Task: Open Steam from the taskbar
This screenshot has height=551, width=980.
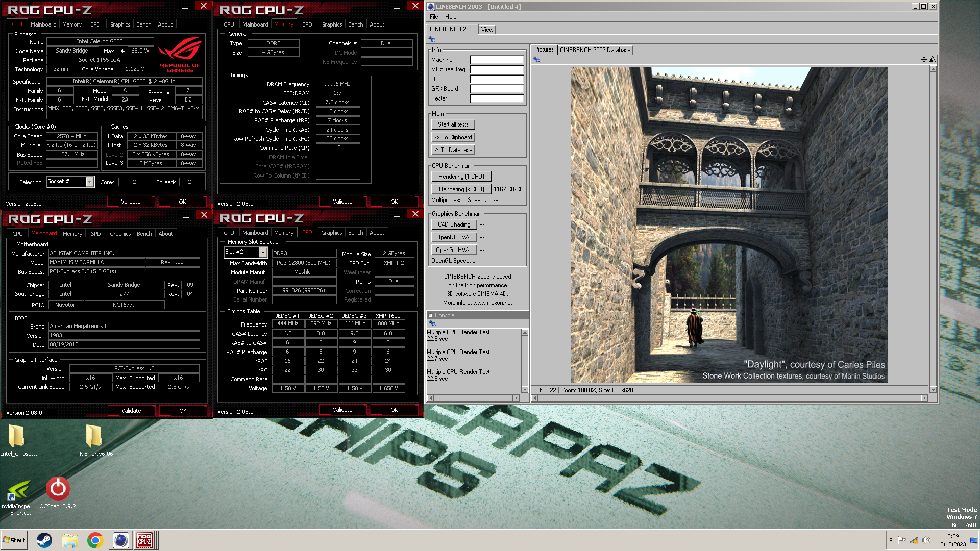Action: (44, 540)
